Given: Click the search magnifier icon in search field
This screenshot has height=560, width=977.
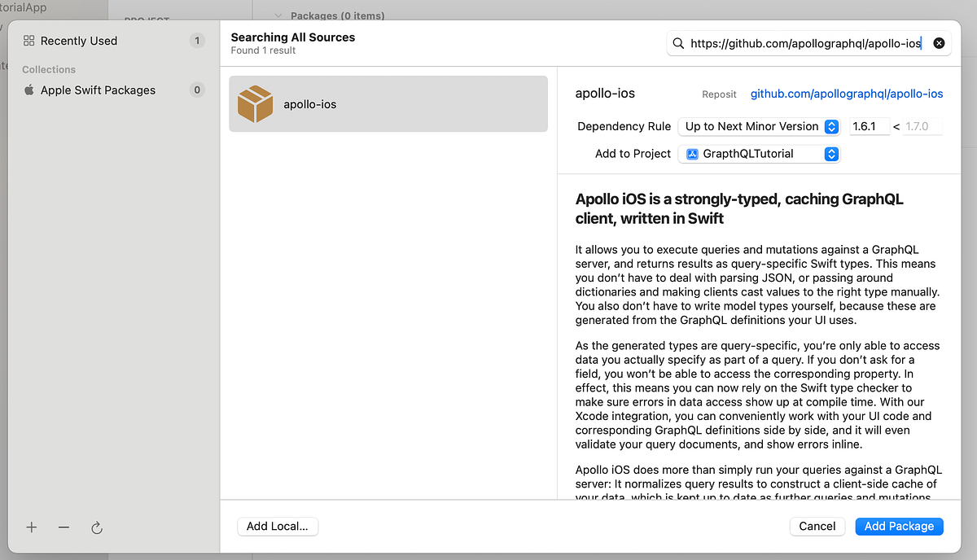Looking at the screenshot, I should pyautogui.click(x=678, y=43).
